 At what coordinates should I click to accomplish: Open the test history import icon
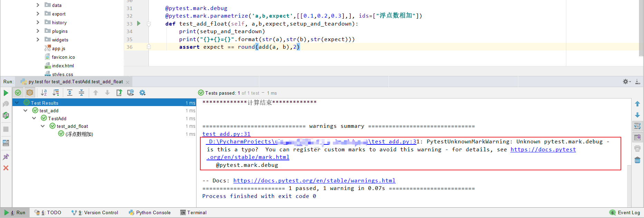(x=131, y=93)
